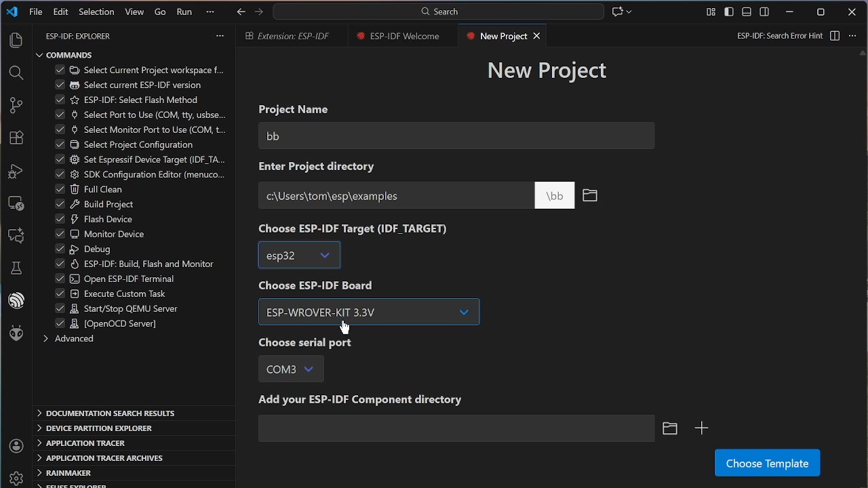Click the Project directory path field
The width and height of the screenshot is (868, 488).
click(x=397, y=196)
